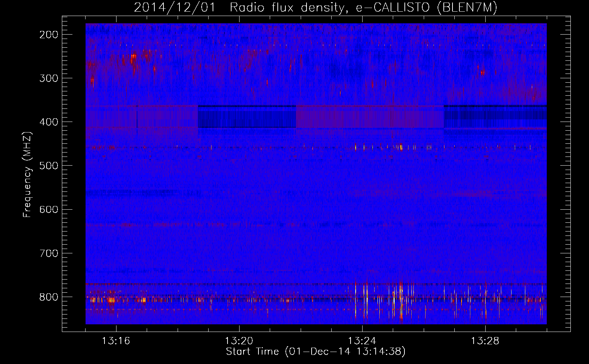Click the 800 frequency tick label
Viewport: 589px width, 364px height.
tap(49, 297)
